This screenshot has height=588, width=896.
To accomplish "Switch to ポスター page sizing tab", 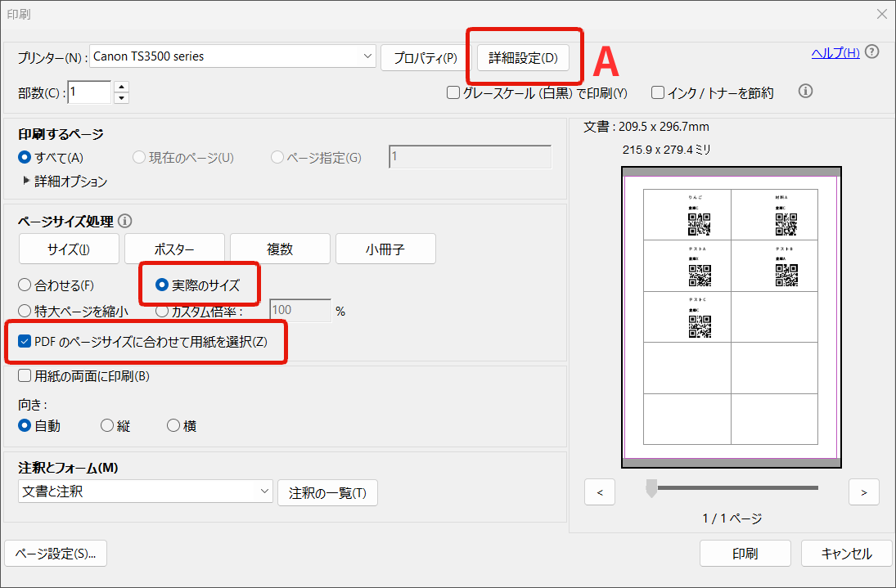I will (174, 249).
